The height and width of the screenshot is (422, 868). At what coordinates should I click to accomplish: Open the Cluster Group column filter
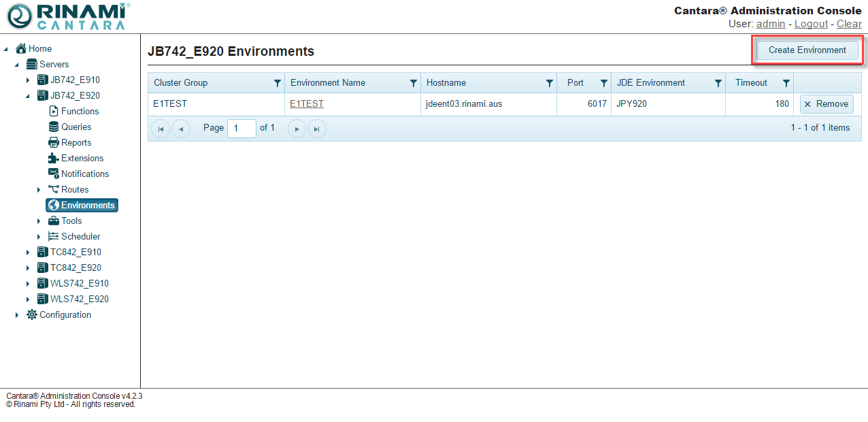277,83
